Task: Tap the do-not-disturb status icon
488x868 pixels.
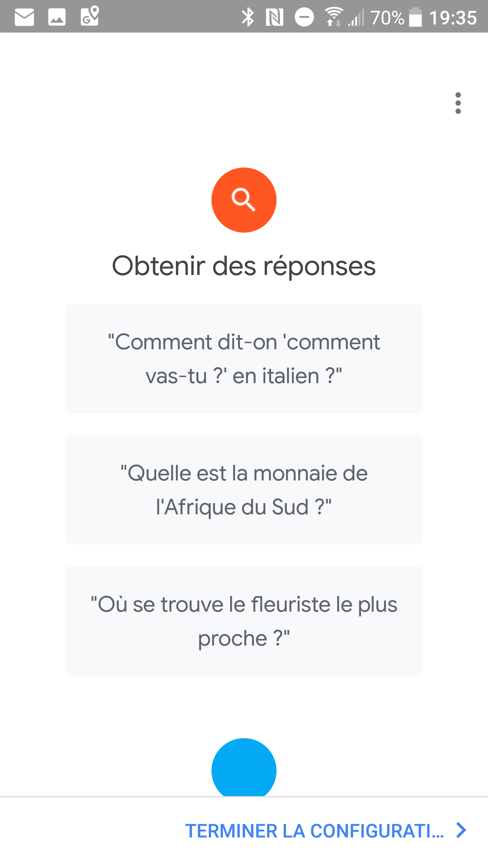Action: pos(304,17)
